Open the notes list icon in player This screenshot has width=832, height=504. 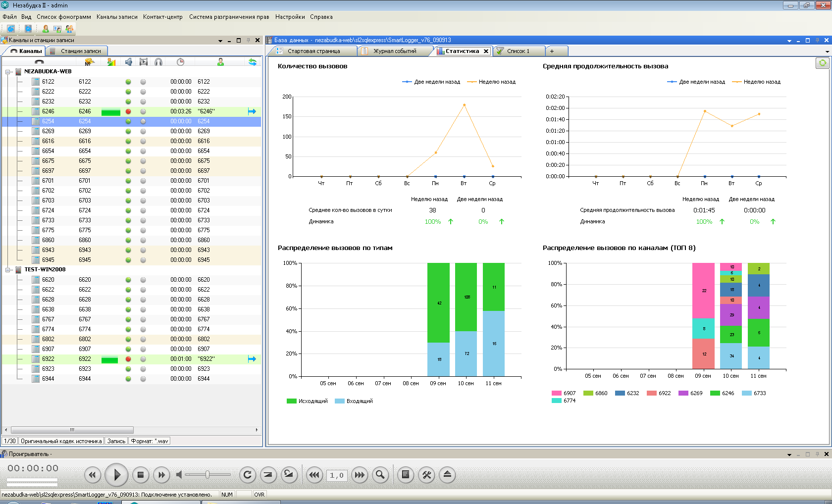tap(406, 475)
